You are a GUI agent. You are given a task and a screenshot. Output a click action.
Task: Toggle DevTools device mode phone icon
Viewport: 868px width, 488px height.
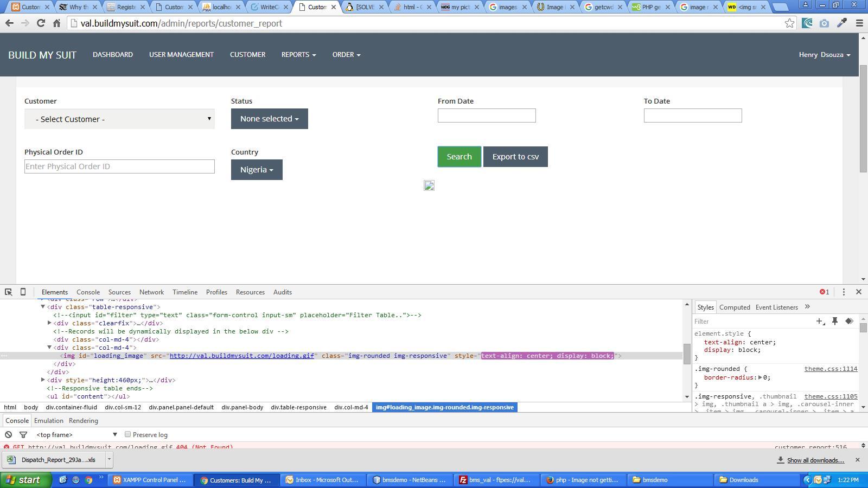point(23,292)
